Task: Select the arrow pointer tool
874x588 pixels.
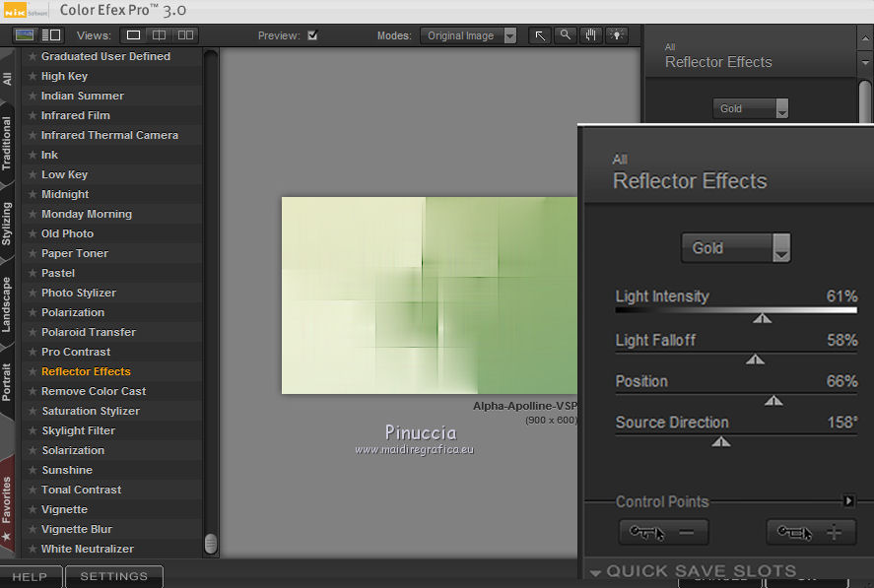Action: point(540,35)
